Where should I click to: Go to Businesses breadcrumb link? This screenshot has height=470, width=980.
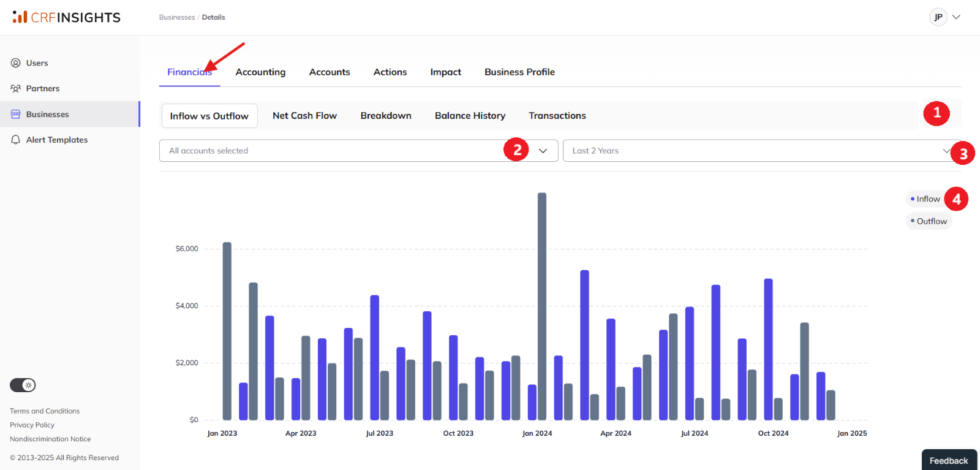pyautogui.click(x=177, y=17)
